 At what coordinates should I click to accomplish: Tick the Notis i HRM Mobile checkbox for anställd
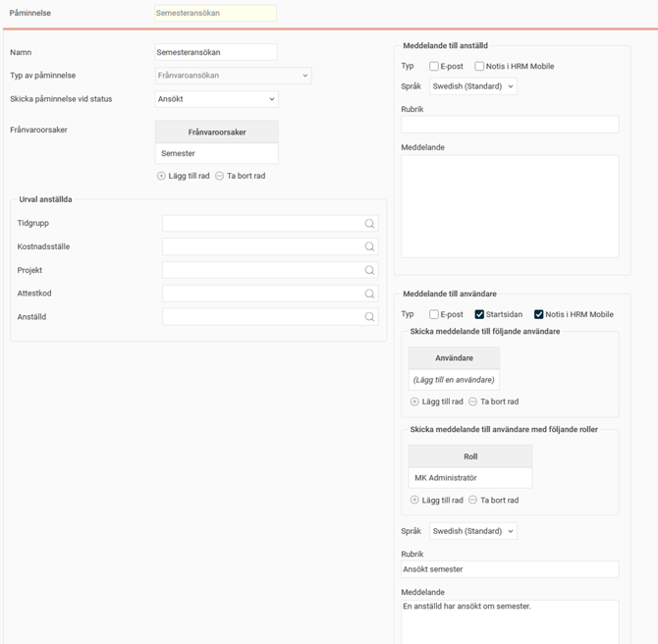pos(479,67)
